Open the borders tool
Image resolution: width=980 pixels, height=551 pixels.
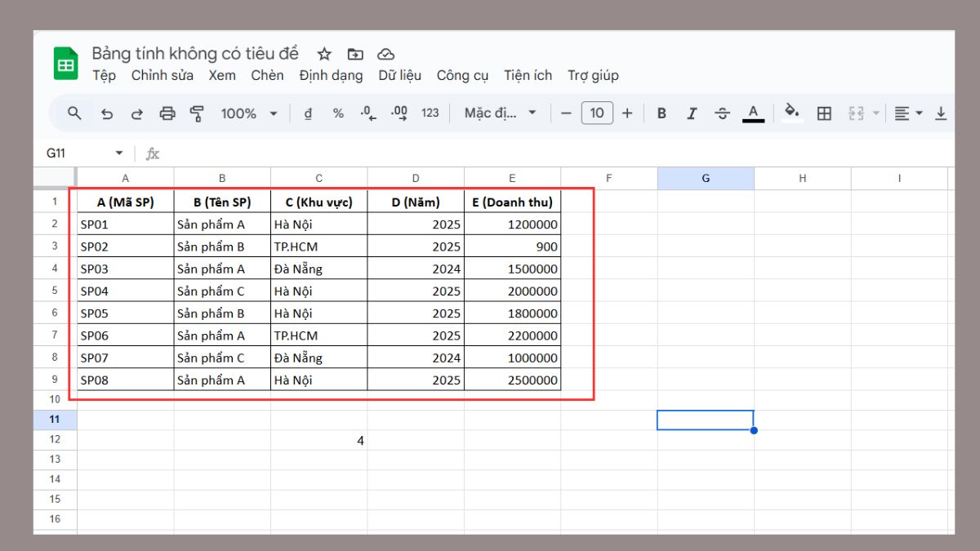[x=824, y=113]
